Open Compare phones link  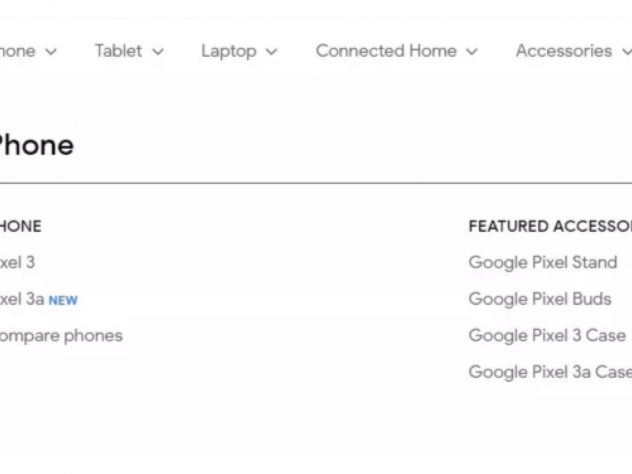point(60,336)
